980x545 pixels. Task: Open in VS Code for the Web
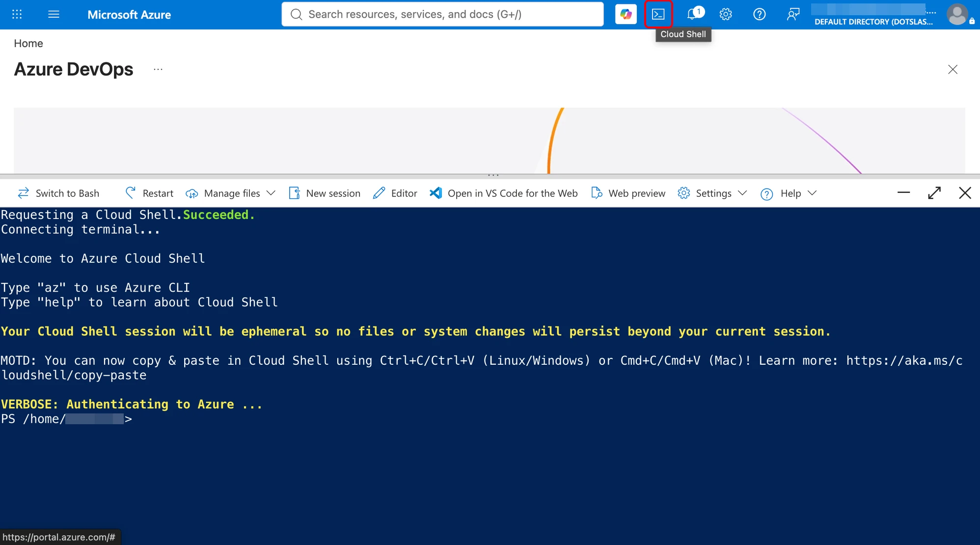click(504, 193)
